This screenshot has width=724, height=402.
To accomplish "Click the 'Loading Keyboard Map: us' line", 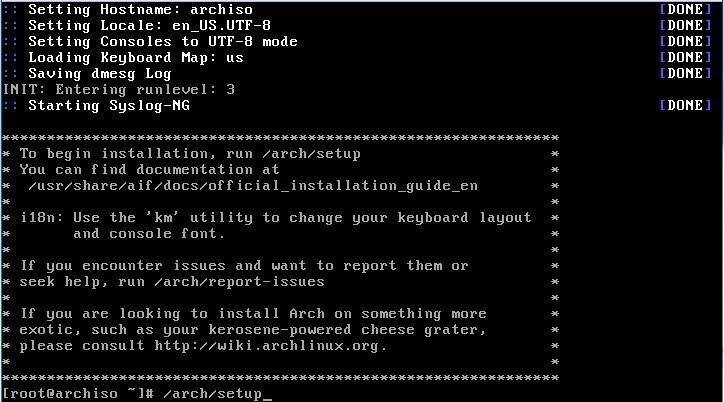I will pos(136,57).
